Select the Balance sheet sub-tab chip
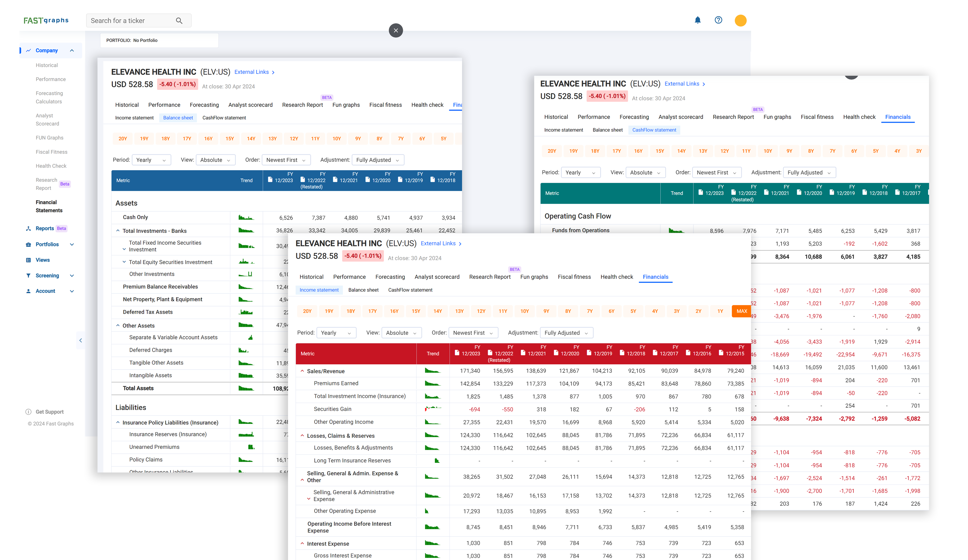The height and width of the screenshot is (560, 968). tap(178, 118)
